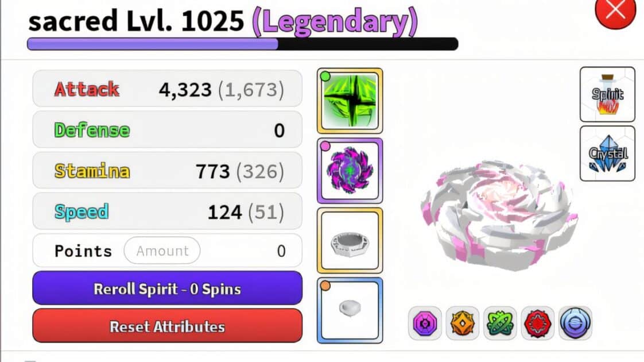Click the Attack stat row

pyautogui.click(x=168, y=89)
